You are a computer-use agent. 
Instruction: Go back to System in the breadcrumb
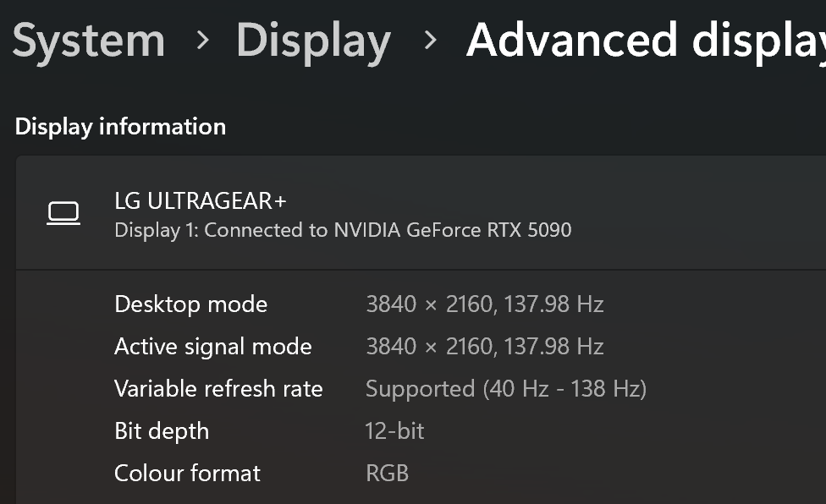pyautogui.click(x=89, y=41)
